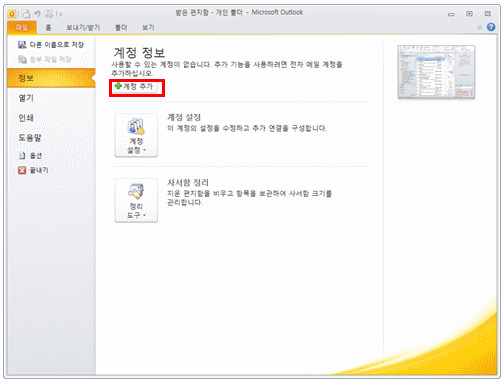Click the Outlook application icon in title bar
This screenshot has width=504, height=382.
(12, 14)
